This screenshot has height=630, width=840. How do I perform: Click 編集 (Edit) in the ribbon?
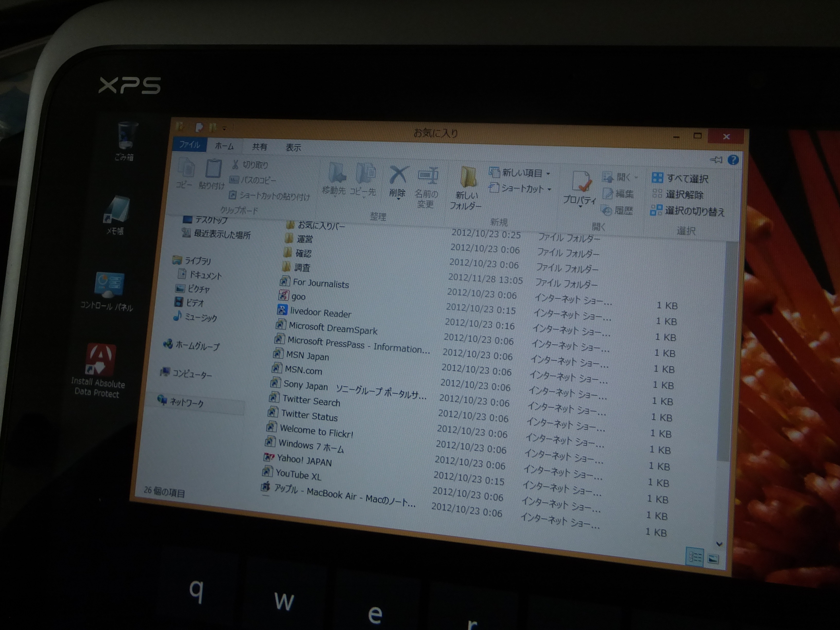click(618, 194)
